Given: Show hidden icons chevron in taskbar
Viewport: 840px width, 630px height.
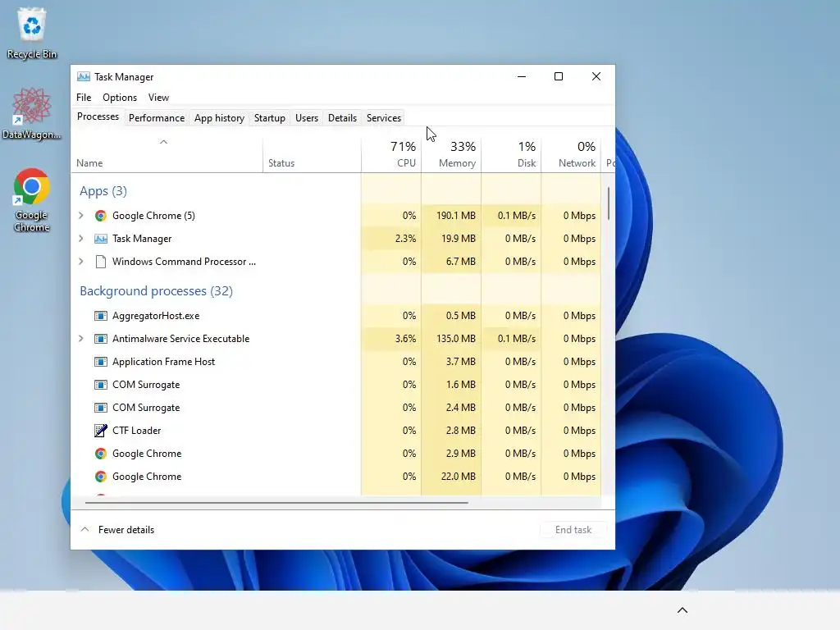Looking at the screenshot, I should point(682,610).
